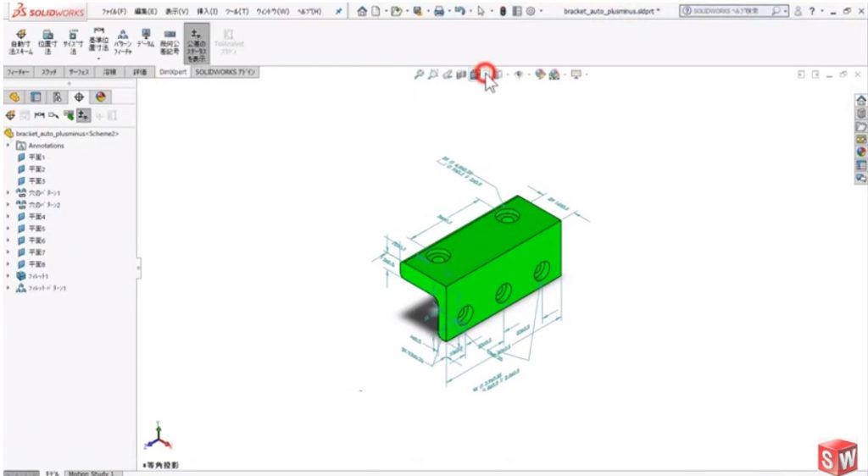Click the Home icon in top toolbar
The image size is (868, 476).
(363, 12)
